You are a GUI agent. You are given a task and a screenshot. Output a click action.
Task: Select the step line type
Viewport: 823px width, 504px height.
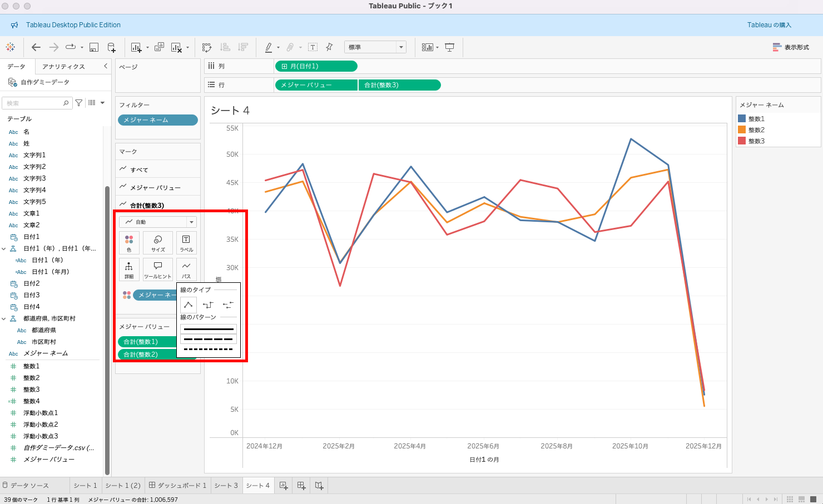coord(208,305)
